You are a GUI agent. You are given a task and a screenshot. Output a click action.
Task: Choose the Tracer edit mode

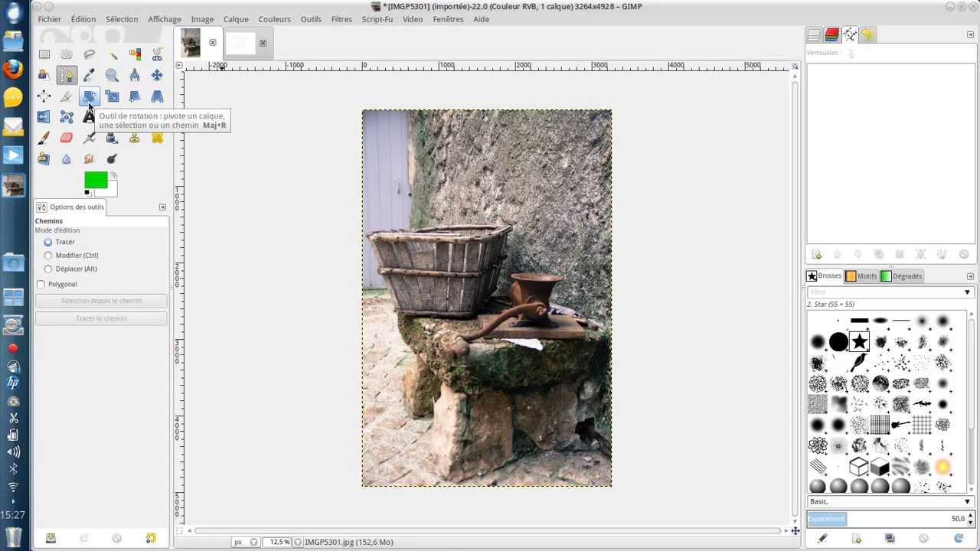pyautogui.click(x=48, y=242)
